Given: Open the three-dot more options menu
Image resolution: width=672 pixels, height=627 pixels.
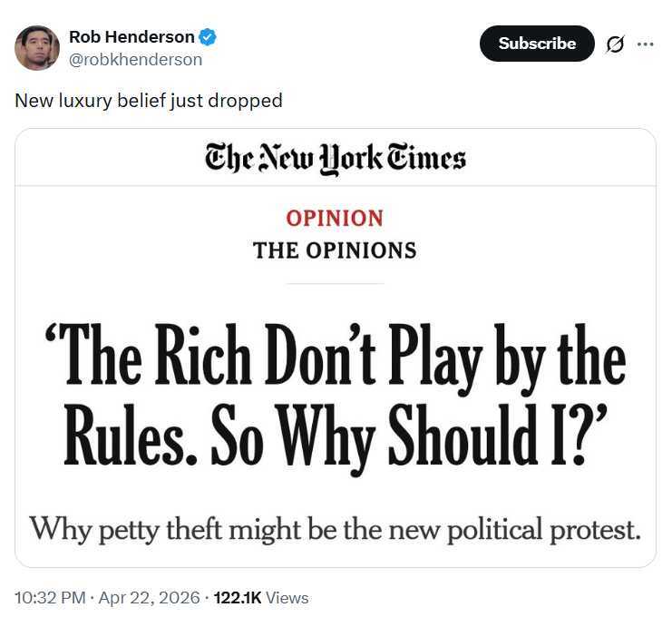Looking at the screenshot, I should pyautogui.click(x=645, y=44).
